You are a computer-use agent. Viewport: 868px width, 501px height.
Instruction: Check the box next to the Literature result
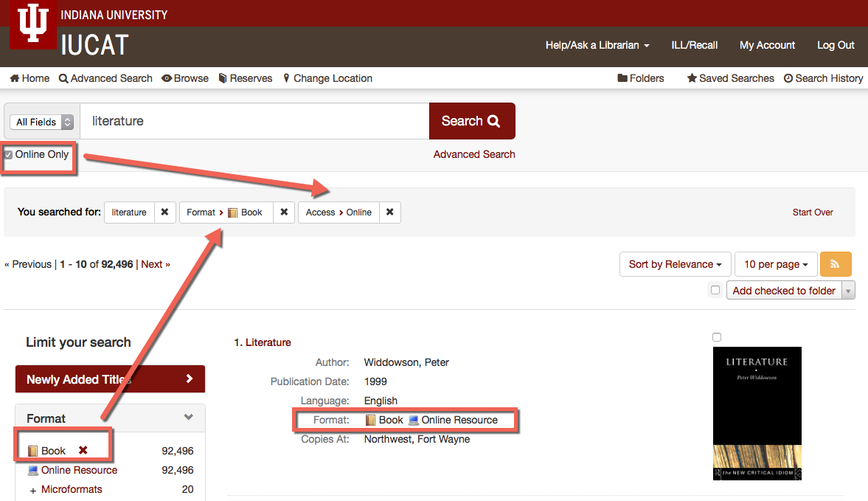(716, 336)
